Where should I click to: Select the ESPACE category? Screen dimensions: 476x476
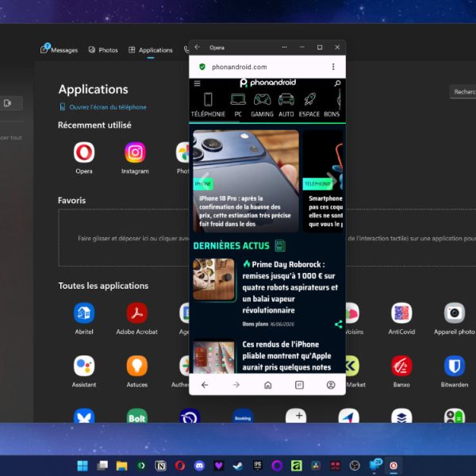pos(309,105)
